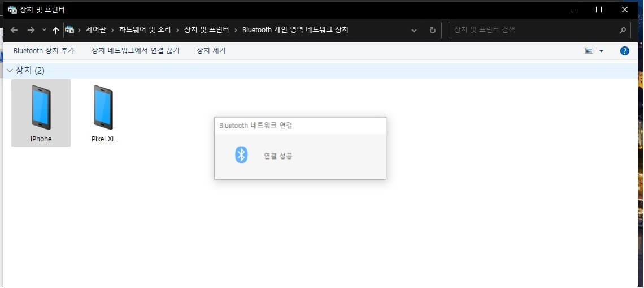Click the search magnifier icon
This screenshot has height=288, width=644.
tap(623, 30)
